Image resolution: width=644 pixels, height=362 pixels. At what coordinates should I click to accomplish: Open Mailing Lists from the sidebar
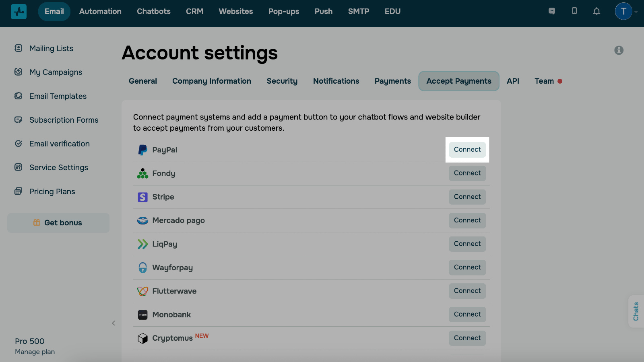click(51, 49)
